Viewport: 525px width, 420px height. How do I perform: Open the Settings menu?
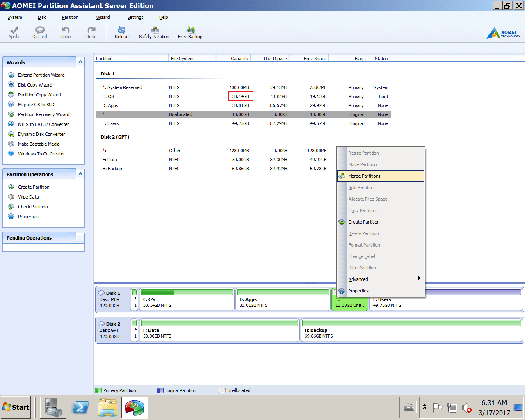(135, 17)
